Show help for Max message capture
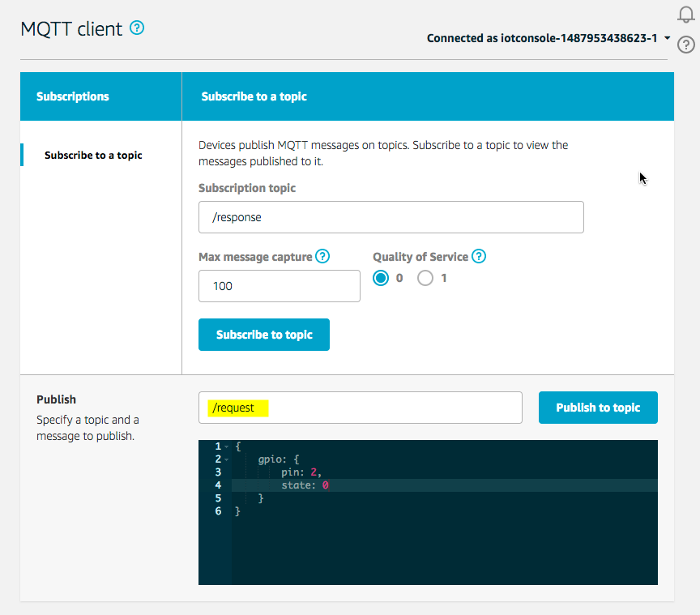 coord(322,256)
